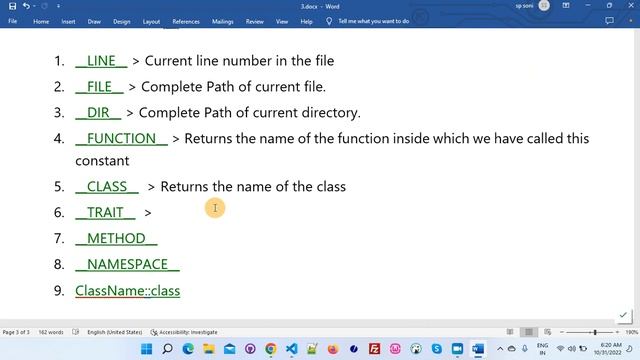Click the Page 3 of 3 status indicator
Image resolution: width=640 pixels, height=360 pixels.
pos(16,332)
